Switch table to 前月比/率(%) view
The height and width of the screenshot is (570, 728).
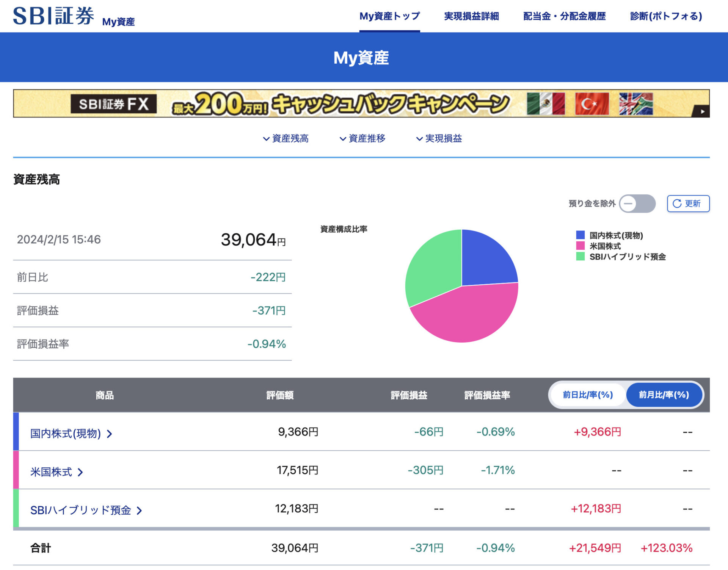pyautogui.click(x=664, y=395)
